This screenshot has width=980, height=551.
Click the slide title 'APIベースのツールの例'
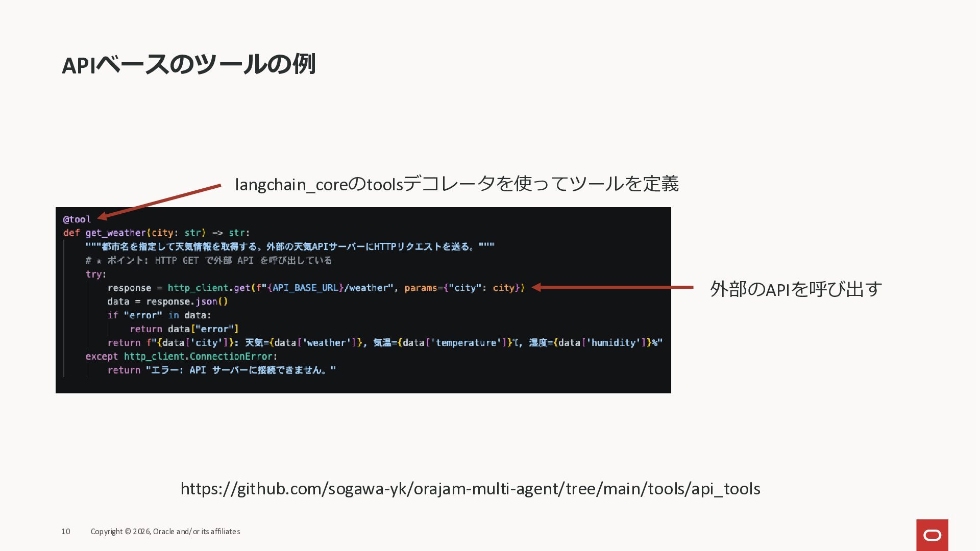click(x=188, y=65)
